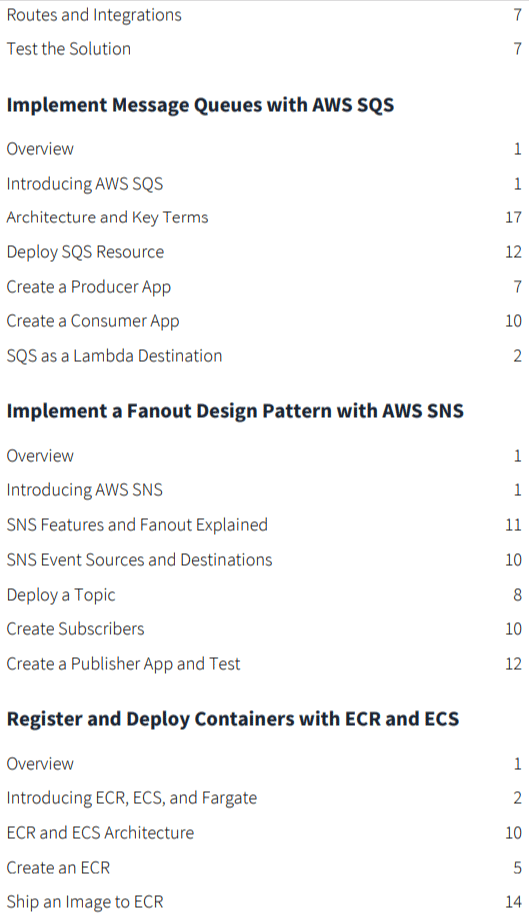Open ECR and ECS Architecture lesson
The width and height of the screenshot is (529, 916).
[100, 832]
